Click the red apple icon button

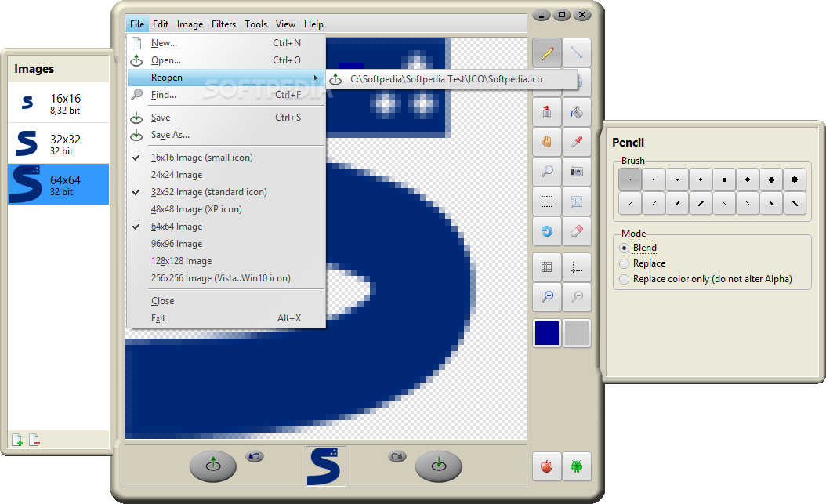[x=547, y=466]
